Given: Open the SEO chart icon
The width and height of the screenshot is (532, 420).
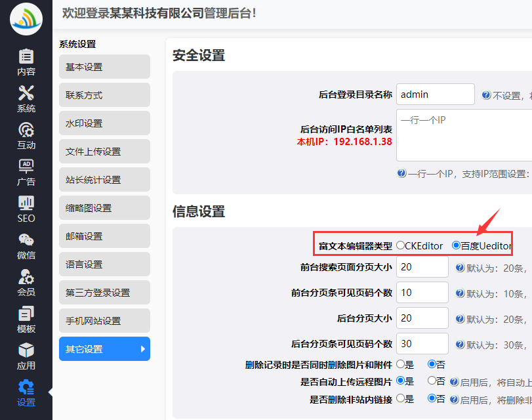Looking at the screenshot, I should click(x=26, y=203).
